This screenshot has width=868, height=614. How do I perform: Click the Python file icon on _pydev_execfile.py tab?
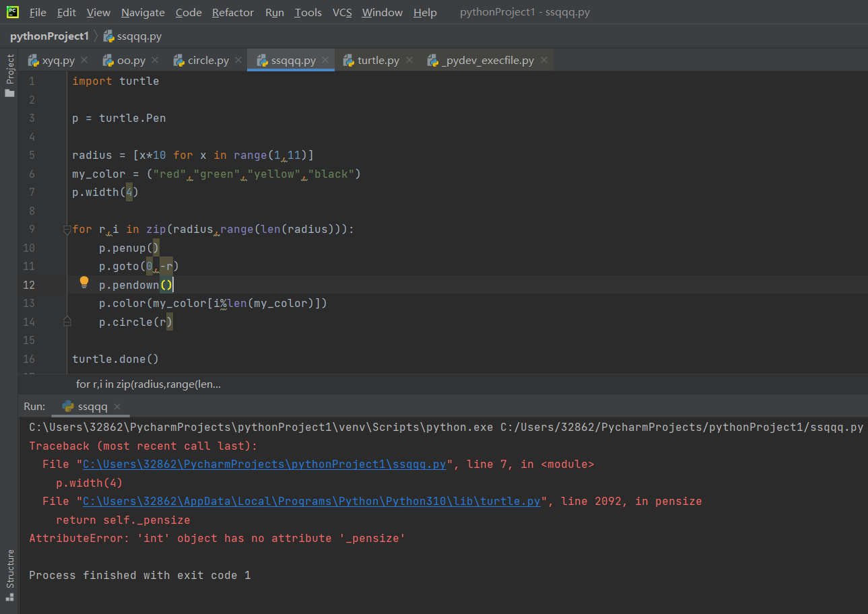pyautogui.click(x=432, y=60)
